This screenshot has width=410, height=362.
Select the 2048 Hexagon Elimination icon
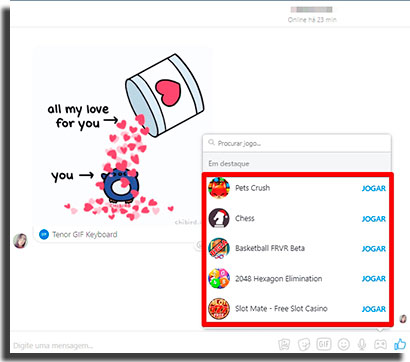point(219,278)
